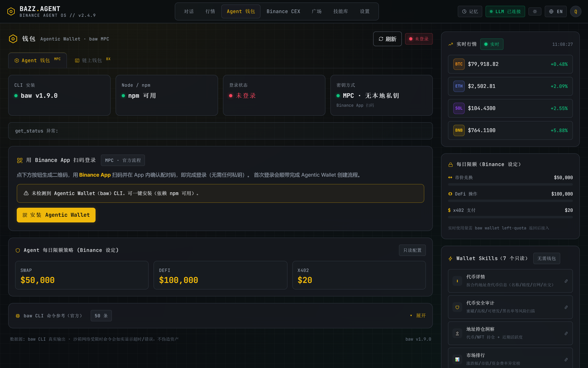Screen dimensions: 588x368
Task: Click the link icon on 代币详情 card
Action: [x=566, y=281]
